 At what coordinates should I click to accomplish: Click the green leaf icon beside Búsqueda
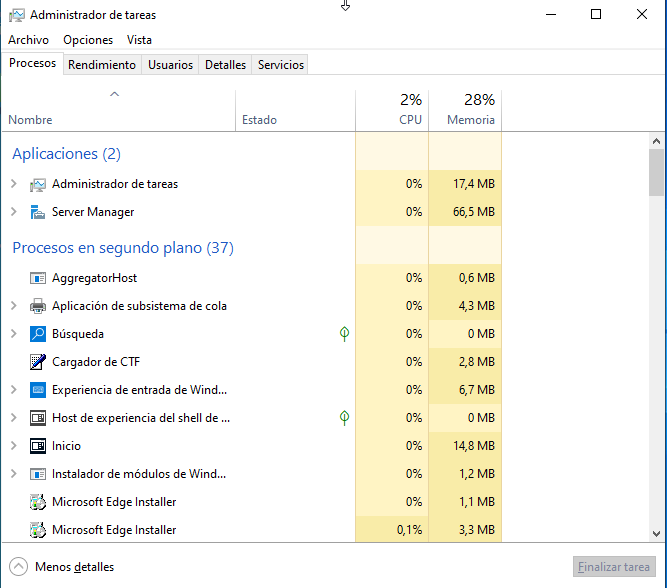point(344,334)
